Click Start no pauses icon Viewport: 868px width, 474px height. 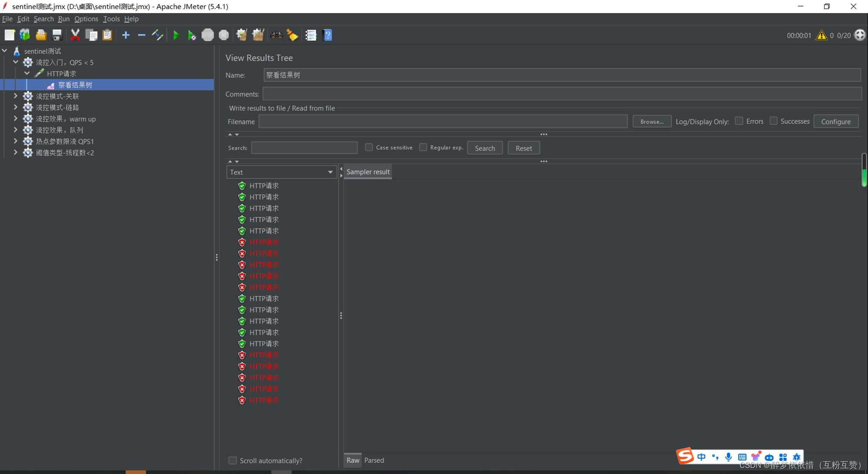point(191,35)
